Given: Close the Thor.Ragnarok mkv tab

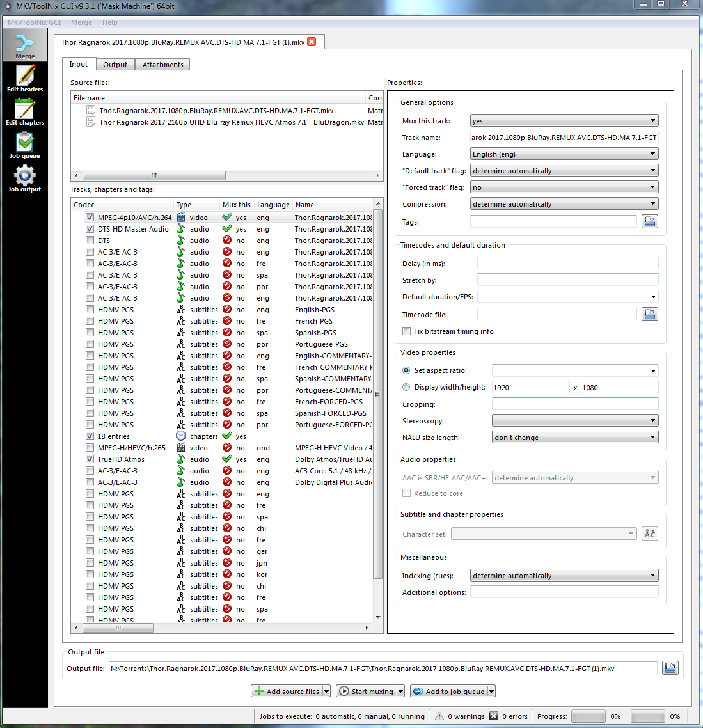Looking at the screenshot, I should click(x=312, y=42).
